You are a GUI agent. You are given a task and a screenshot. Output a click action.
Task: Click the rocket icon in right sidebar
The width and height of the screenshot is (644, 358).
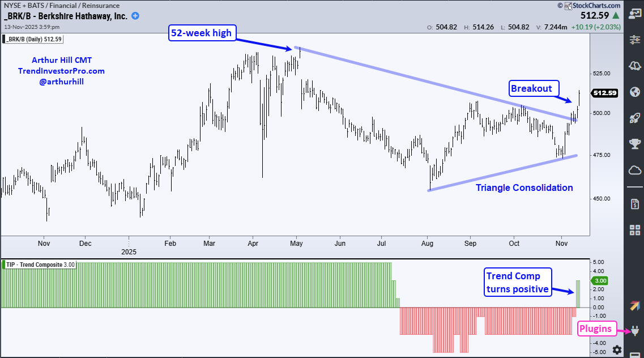click(634, 118)
